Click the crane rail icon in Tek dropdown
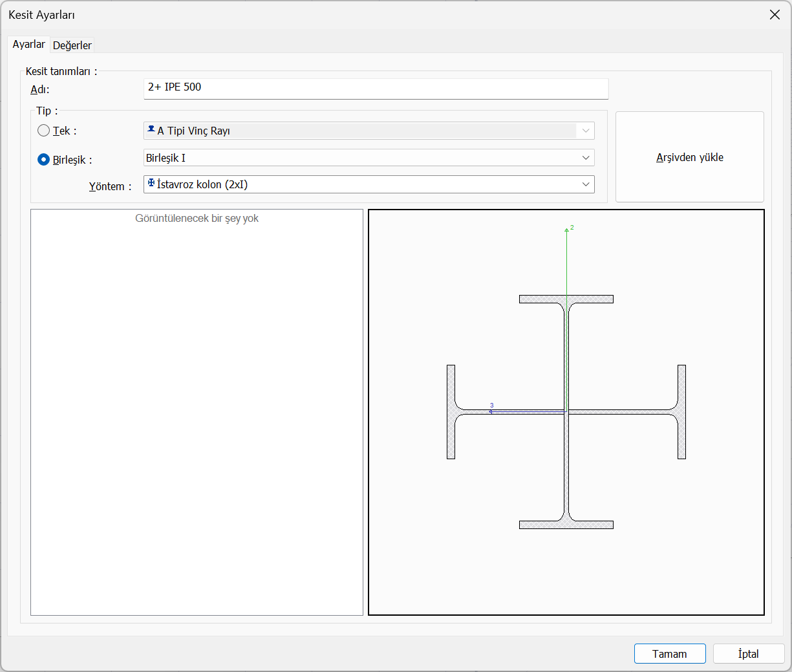 151,130
